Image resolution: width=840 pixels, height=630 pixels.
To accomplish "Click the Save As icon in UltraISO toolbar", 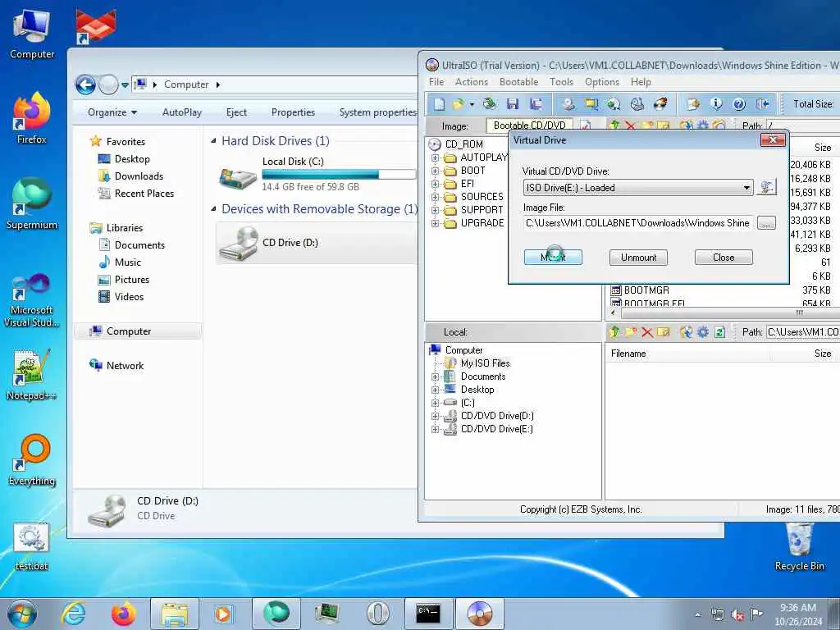I will pyautogui.click(x=536, y=104).
